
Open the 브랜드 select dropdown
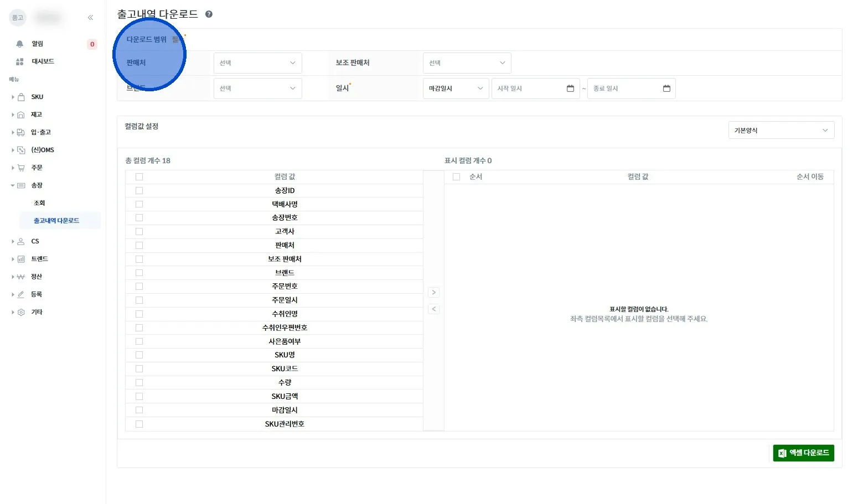(258, 89)
